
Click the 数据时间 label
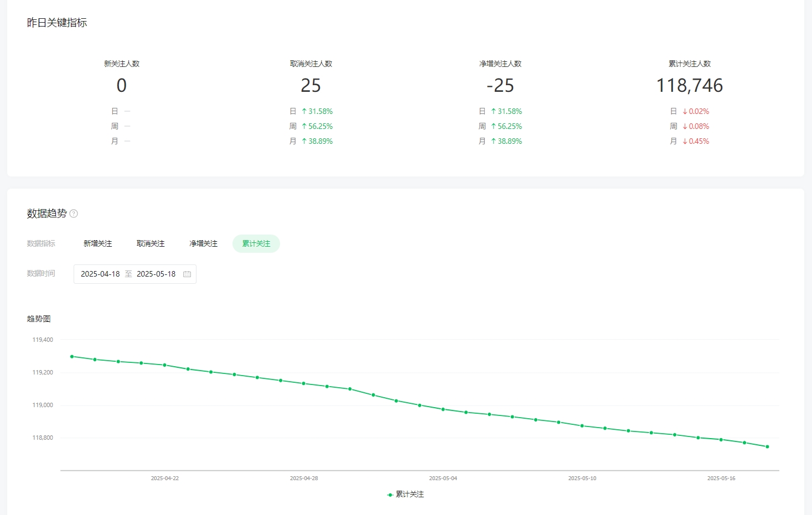(x=41, y=274)
